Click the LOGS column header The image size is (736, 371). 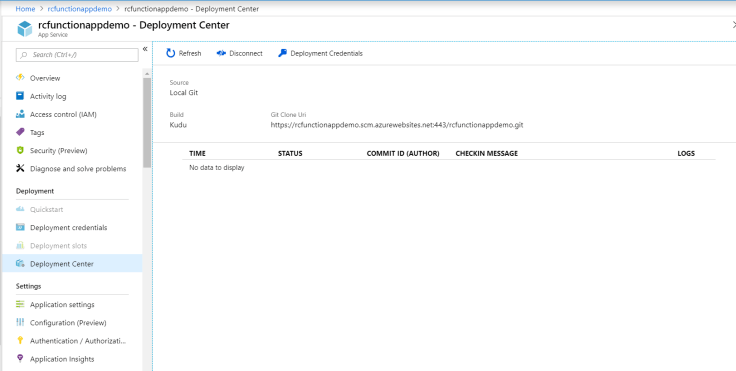[686, 153]
